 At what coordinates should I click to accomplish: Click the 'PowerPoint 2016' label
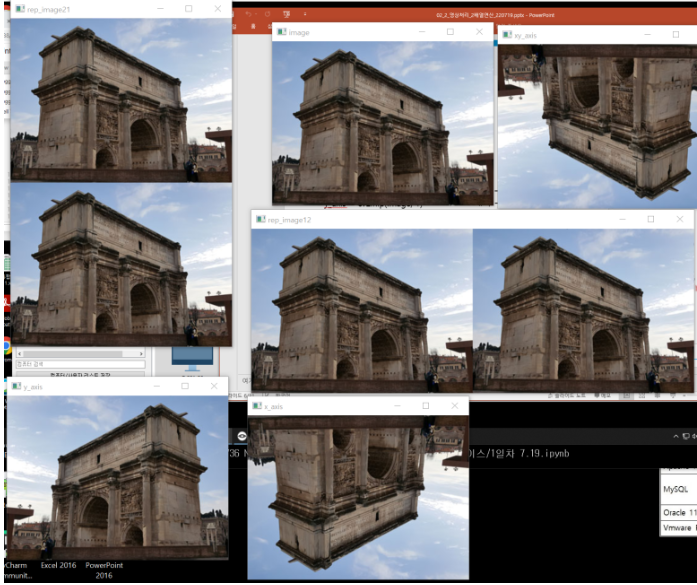pos(104,570)
